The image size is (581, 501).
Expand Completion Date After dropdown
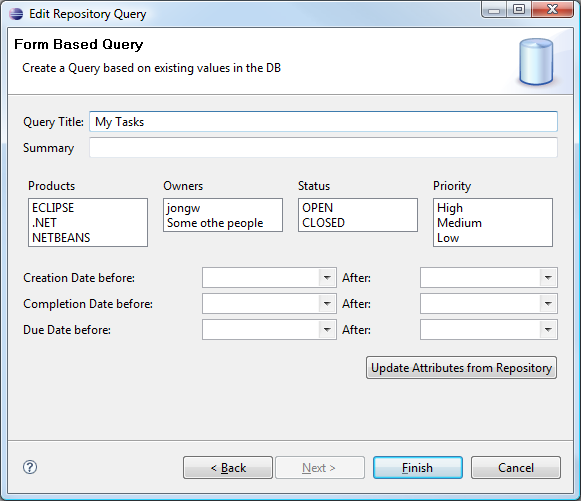[x=548, y=303]
